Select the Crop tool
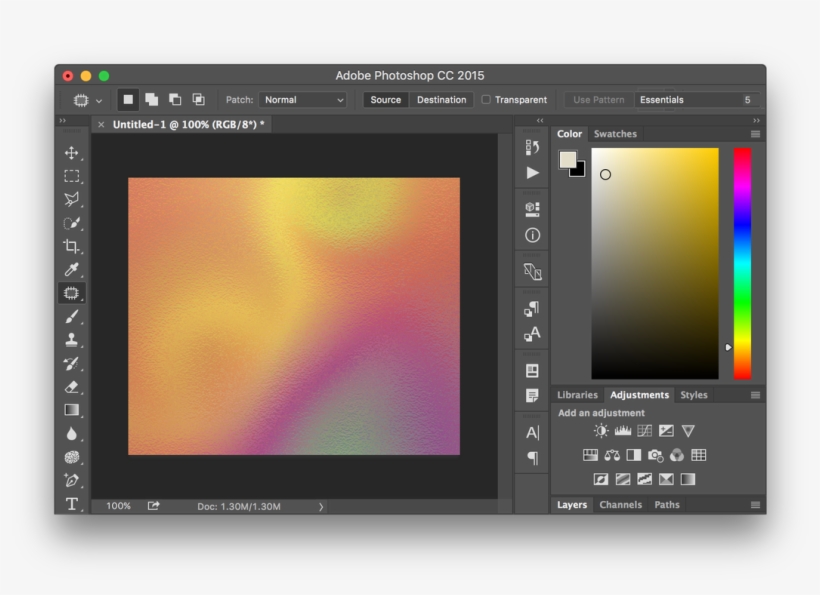Image resolution: width=820 pixels, height=595 pixels. click(72, 246)
